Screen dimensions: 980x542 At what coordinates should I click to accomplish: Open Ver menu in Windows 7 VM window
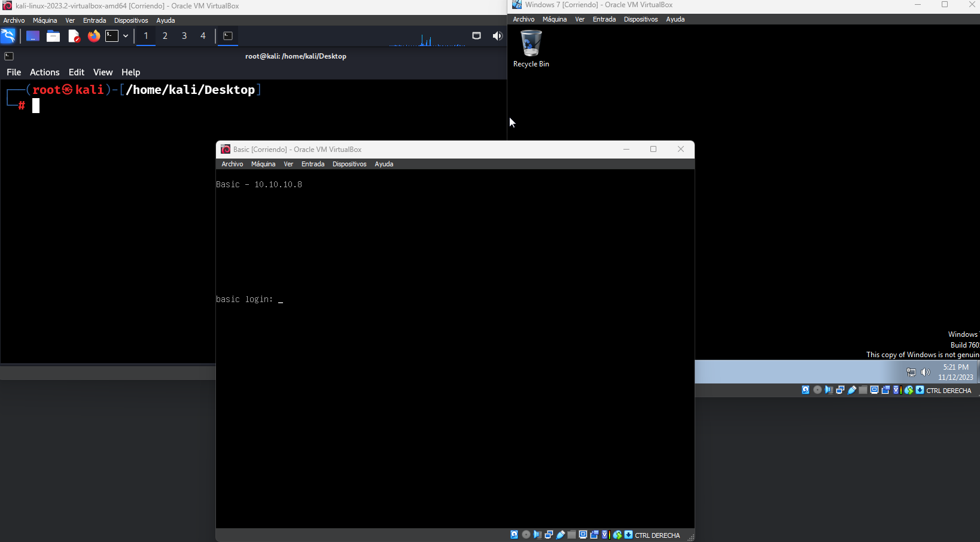tap(580, 19)
